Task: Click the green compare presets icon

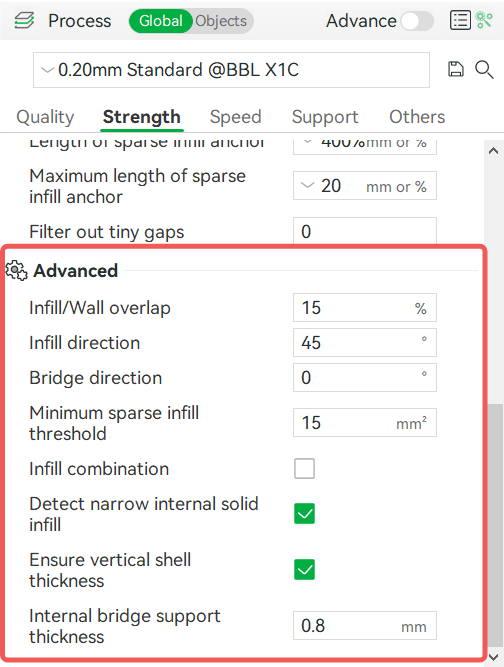Action: (484, 20)
